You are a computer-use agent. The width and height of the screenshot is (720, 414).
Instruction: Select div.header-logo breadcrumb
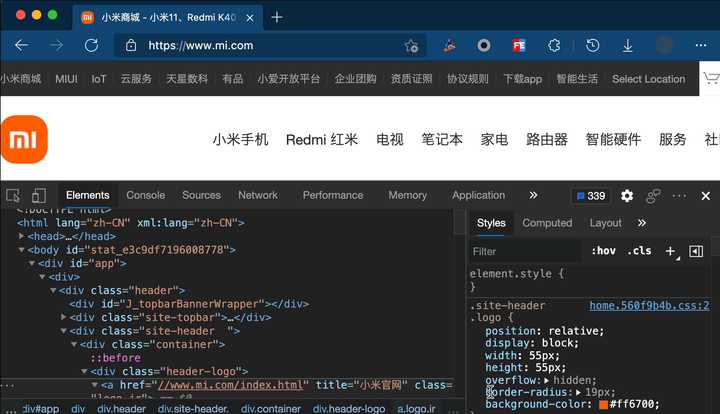click(349, 408)
